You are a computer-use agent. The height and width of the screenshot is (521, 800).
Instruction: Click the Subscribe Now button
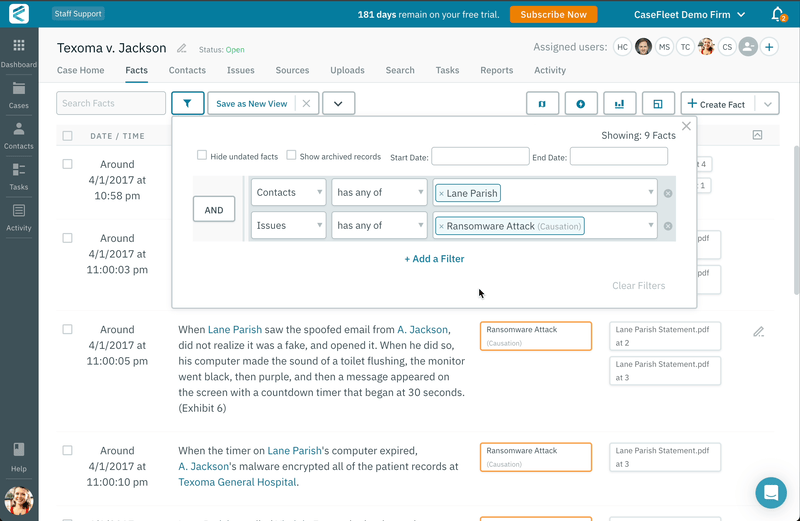pos(553,15)
